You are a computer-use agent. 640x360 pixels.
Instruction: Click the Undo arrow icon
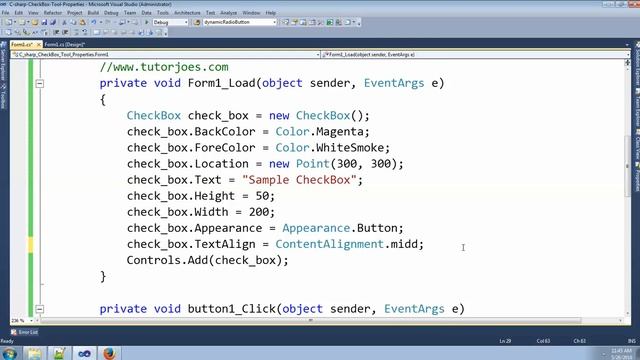(93, 22)
